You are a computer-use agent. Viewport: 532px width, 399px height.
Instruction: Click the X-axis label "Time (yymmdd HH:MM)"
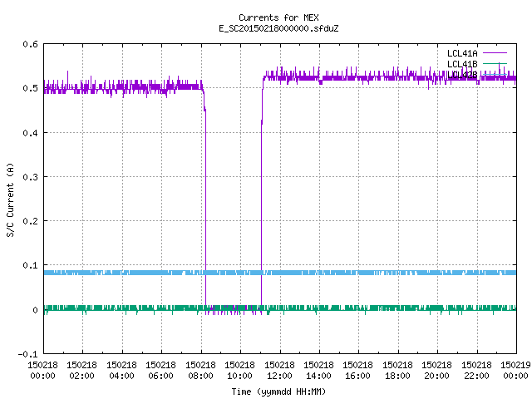click(x=278, y=392)
